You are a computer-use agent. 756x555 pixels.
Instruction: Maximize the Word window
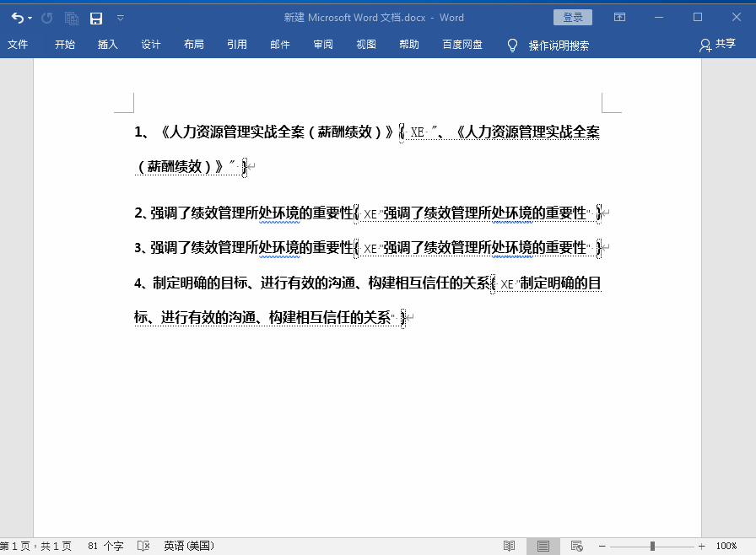pyautogui.click(x=698, y=18)
